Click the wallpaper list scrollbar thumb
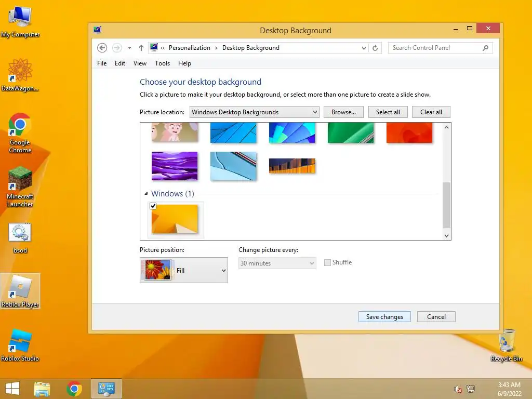The image size is (532, 399). [446, 205]
